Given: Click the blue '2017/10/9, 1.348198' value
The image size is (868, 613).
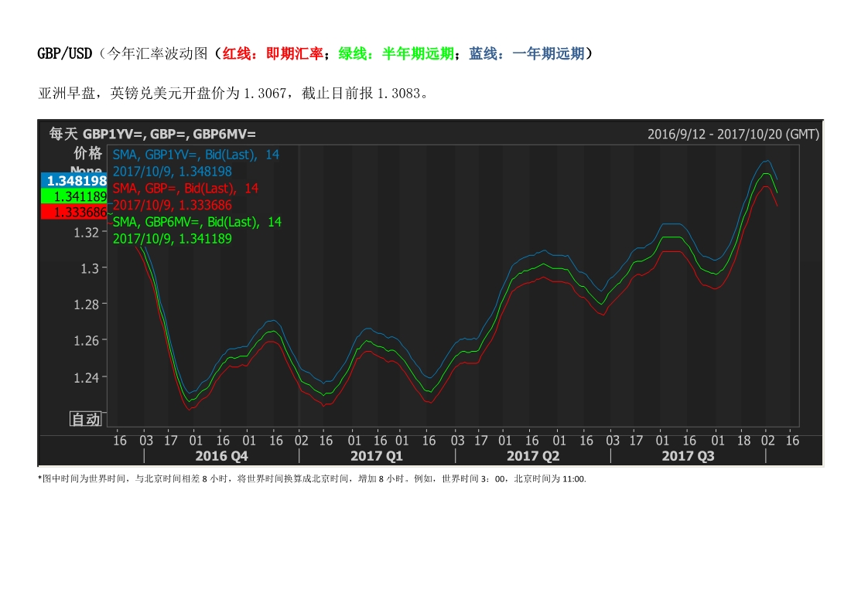Looking at the screenshot, I should [173, 172].
